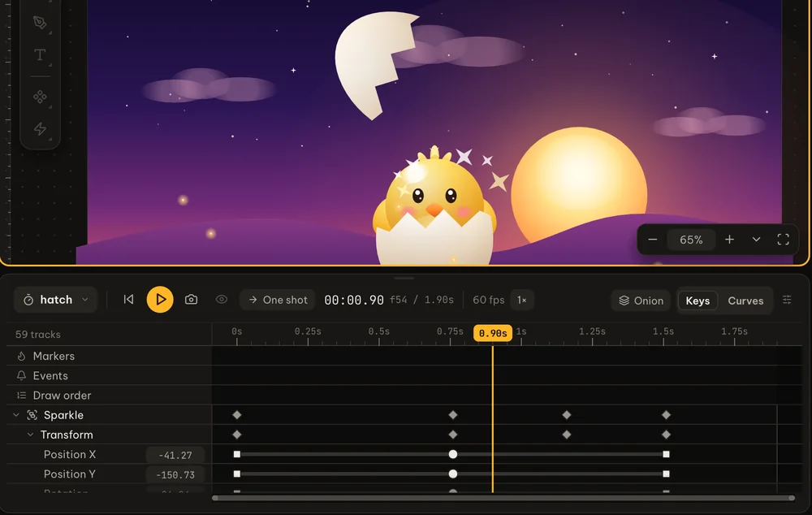812x515 pixels.
Task: Select the Position Y row label
Action: tap(69, 474)
